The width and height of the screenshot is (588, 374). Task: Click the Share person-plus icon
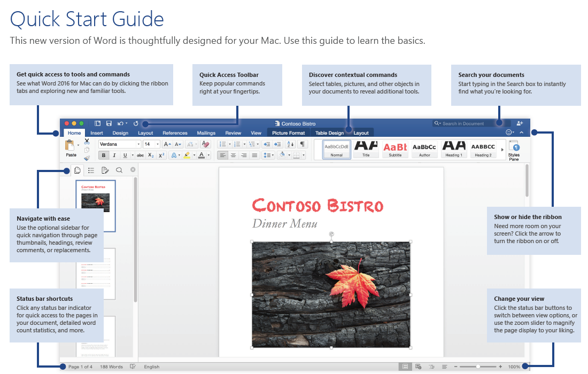520,123
